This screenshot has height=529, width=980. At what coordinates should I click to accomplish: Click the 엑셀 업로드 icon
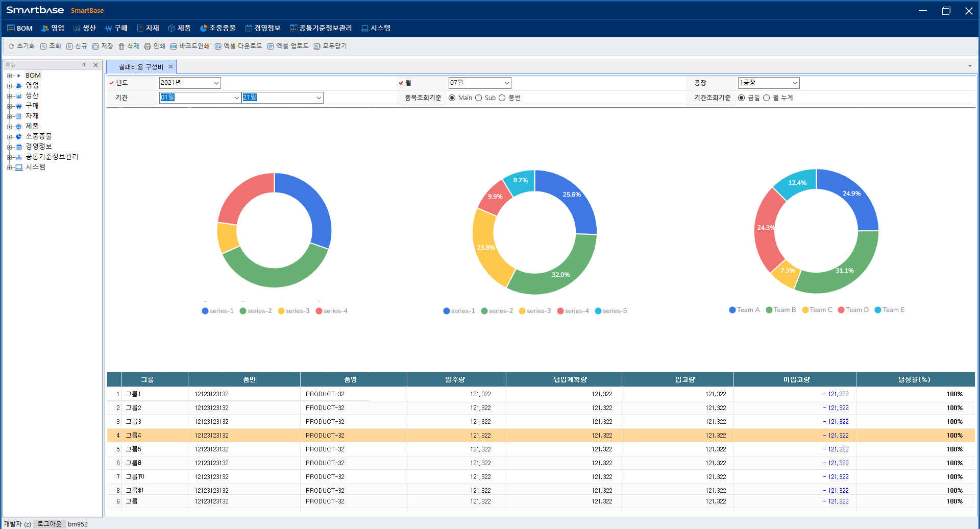(271, 46)
